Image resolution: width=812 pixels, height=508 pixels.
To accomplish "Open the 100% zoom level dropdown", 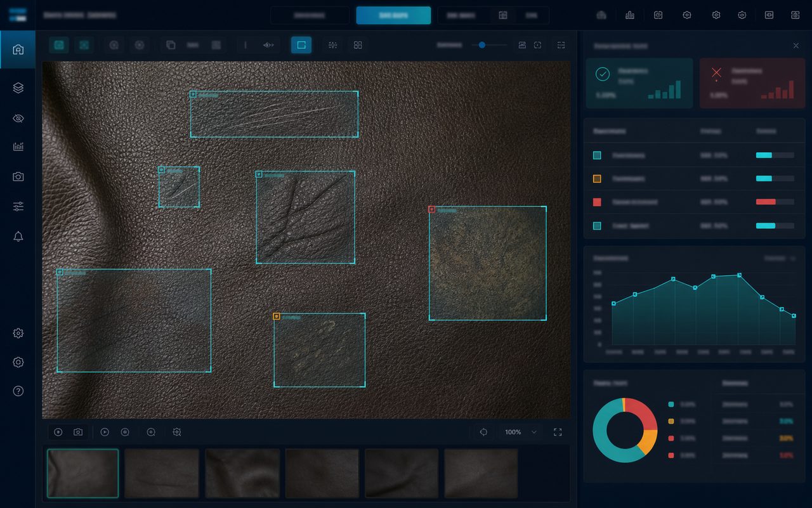I will coord(521,432).
